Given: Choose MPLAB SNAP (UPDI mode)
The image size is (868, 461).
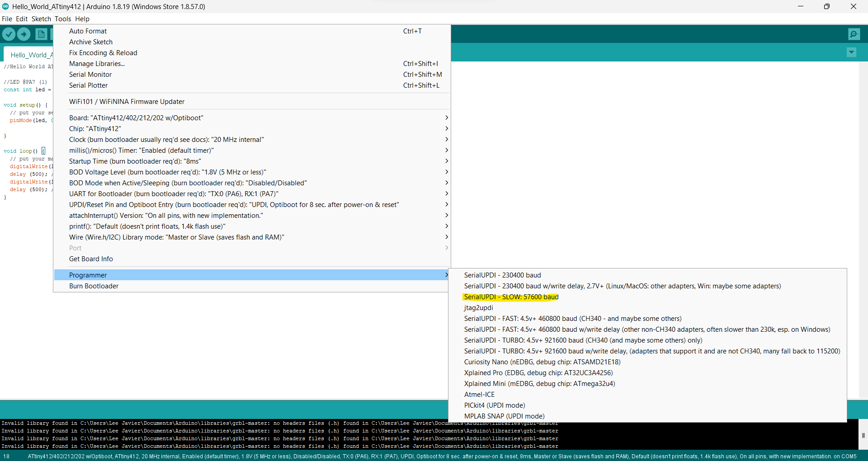Looking at the screenshot, I should point(647,416).
